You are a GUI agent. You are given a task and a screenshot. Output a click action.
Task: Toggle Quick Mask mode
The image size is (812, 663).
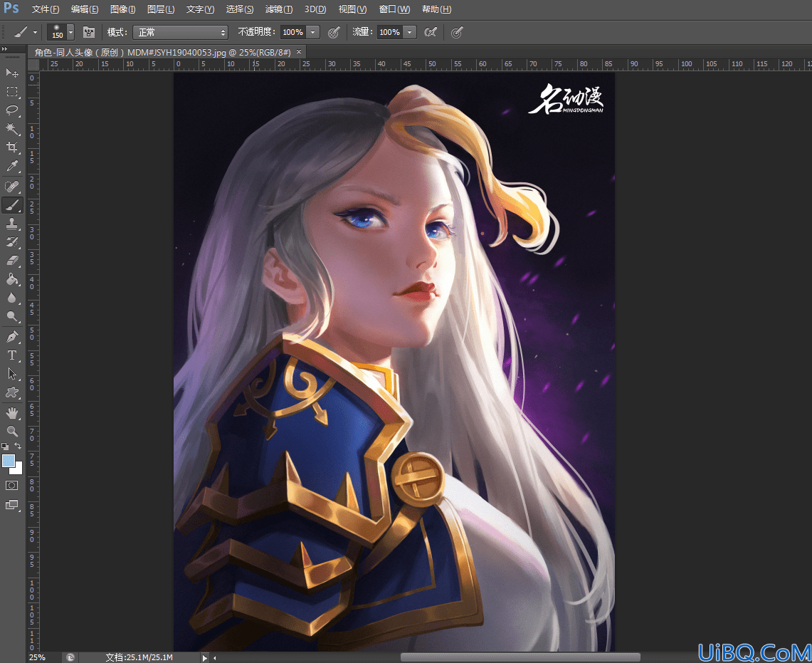pos(12,486)
